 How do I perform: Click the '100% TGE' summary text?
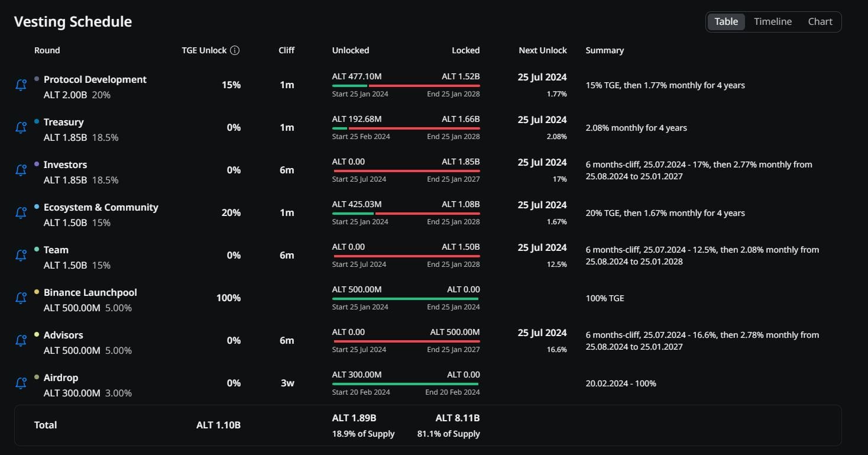click(x=605, y=298)
